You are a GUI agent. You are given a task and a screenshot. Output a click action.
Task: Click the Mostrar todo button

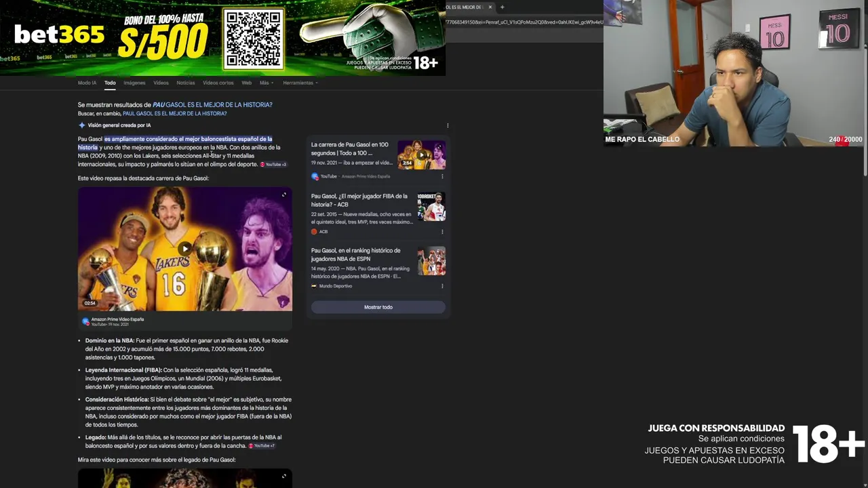(378, 307)
